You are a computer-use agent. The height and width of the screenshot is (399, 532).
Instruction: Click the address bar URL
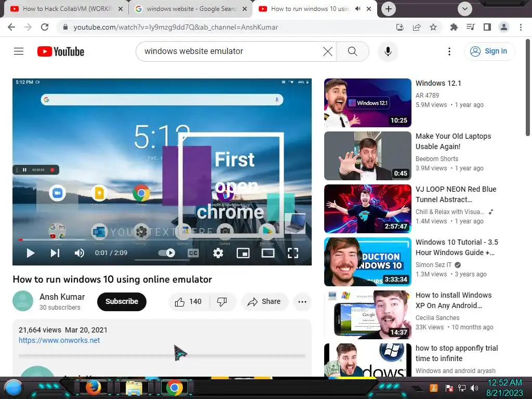176,27
